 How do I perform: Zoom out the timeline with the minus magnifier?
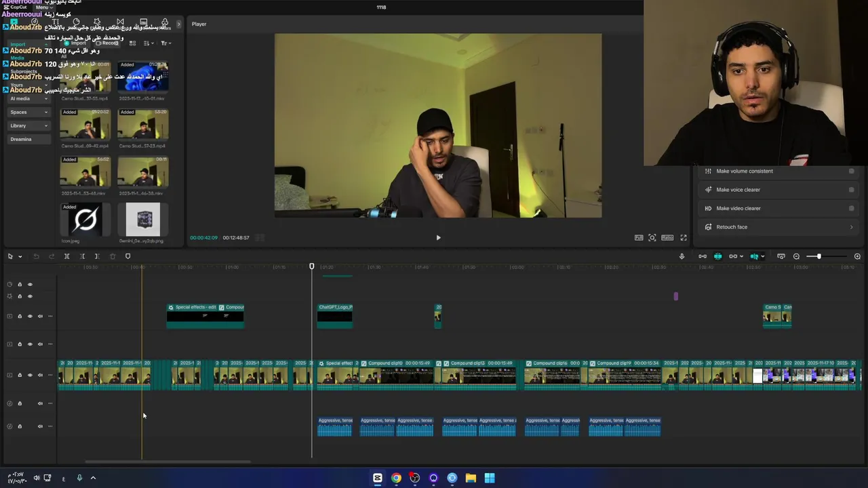click(796, 256)
